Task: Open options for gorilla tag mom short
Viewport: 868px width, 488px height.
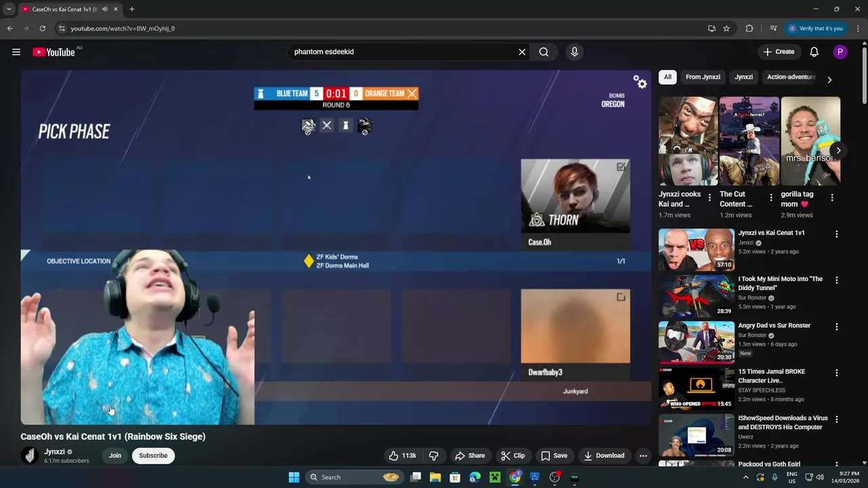Action: (x=832, y=198)
